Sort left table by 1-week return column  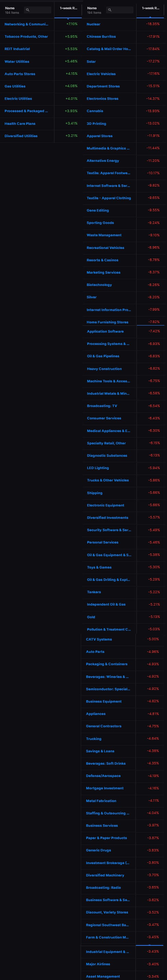coord(68,8)
